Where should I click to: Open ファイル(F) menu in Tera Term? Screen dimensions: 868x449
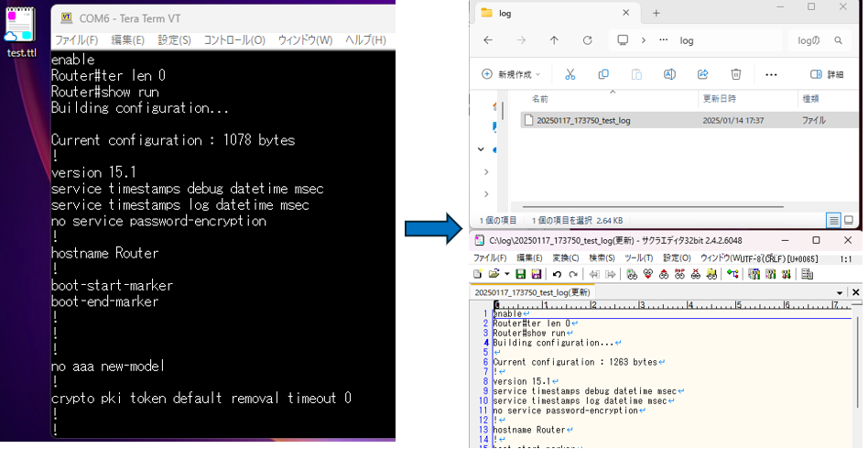[76, 40]
